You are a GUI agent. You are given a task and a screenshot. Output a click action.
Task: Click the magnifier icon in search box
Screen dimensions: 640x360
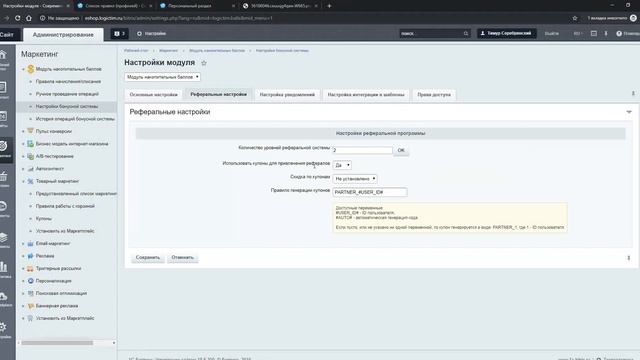(x=466, y=33)
